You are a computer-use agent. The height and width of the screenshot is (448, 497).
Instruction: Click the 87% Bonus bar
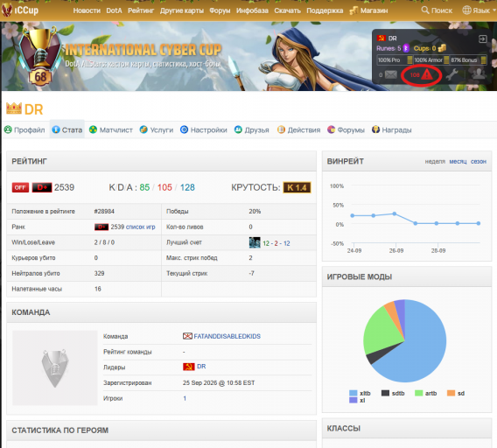[x=468, y=59]
